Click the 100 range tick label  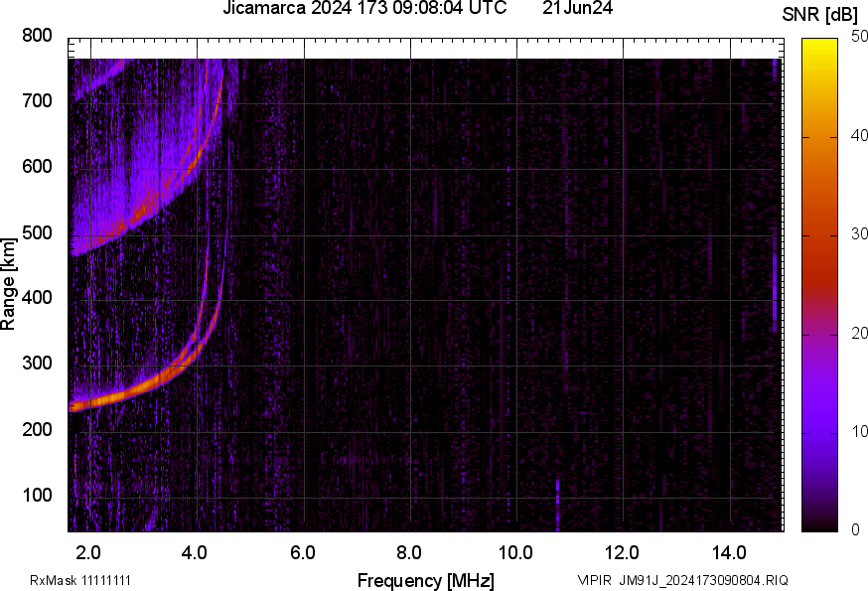(36, 496)
